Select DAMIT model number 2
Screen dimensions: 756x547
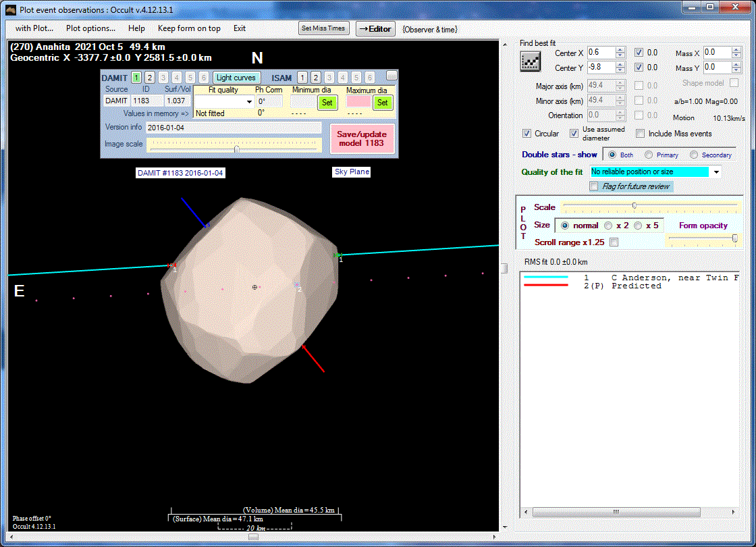(150, 78)
